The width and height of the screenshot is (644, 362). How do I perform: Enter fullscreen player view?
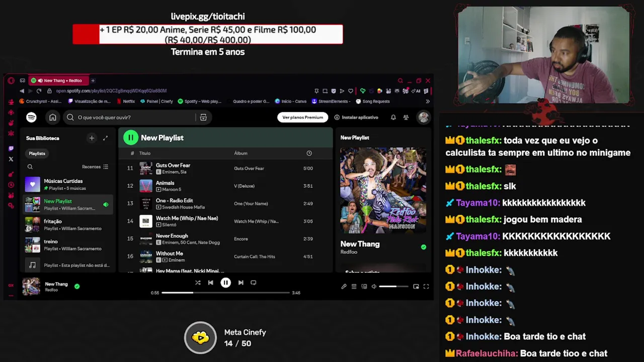(x=426, y=287)
